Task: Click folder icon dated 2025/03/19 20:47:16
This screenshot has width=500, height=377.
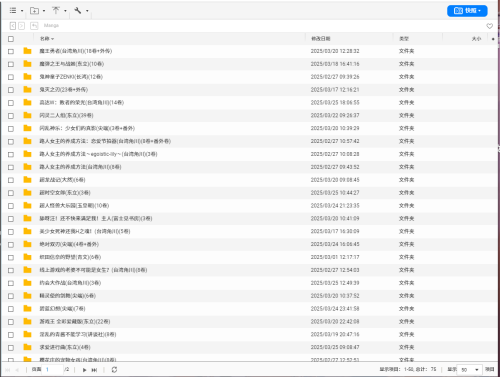Action: [27, 334]
